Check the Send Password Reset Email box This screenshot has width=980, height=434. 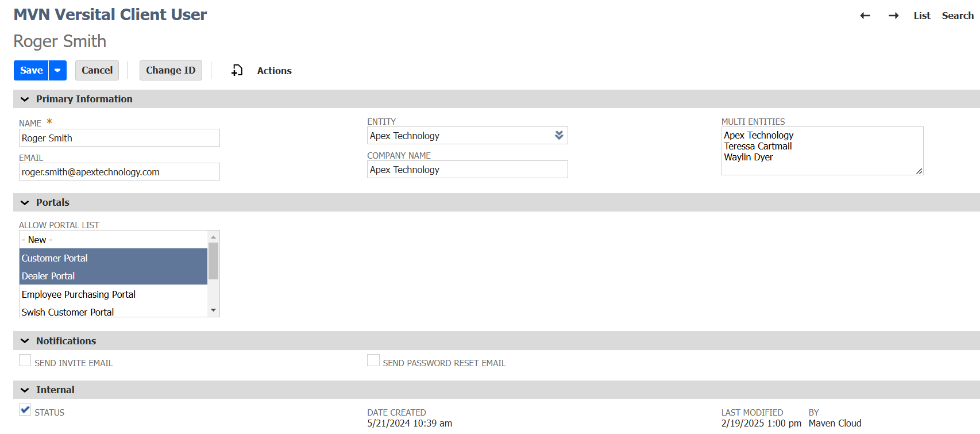pos(373,360)
